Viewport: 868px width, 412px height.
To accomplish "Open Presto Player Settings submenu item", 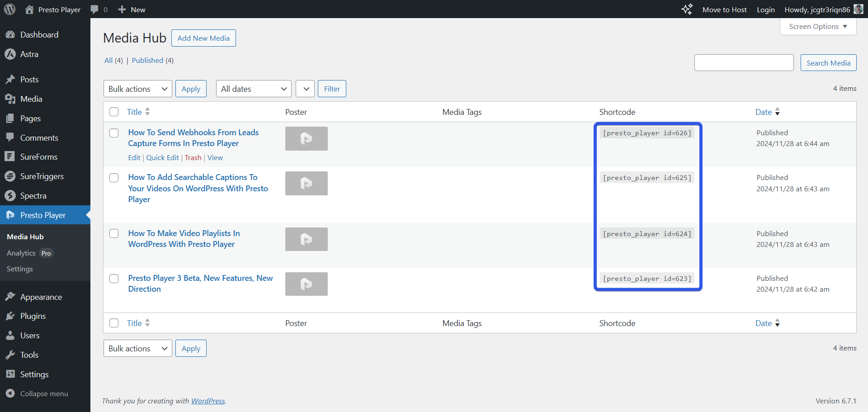I will [x=20, y=269].
